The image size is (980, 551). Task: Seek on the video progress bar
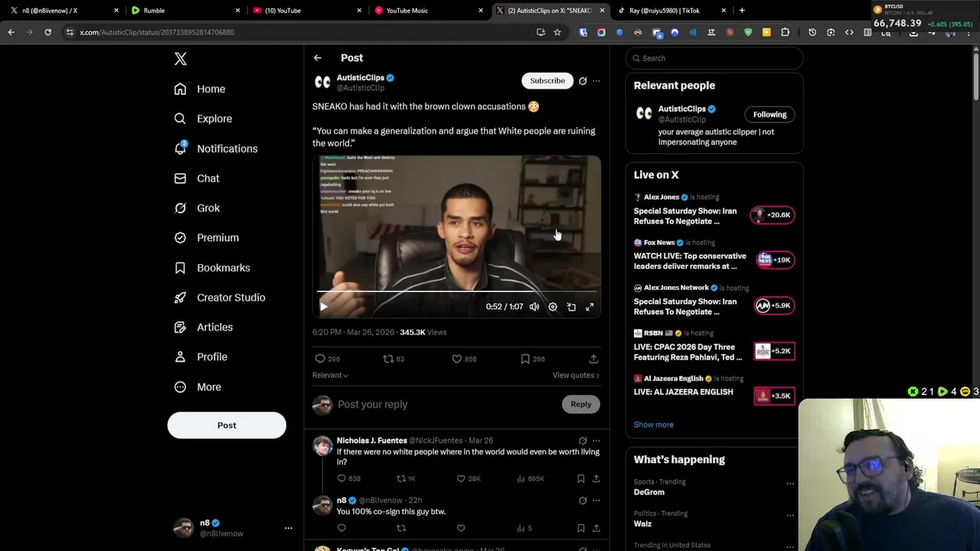tap(456, 292)
